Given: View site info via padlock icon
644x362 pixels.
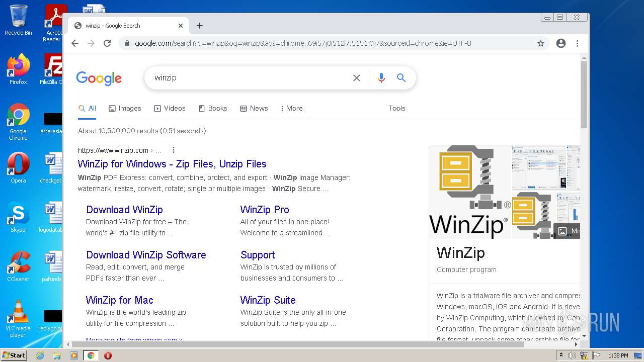Looking at the screenshot, I should 126,43.
